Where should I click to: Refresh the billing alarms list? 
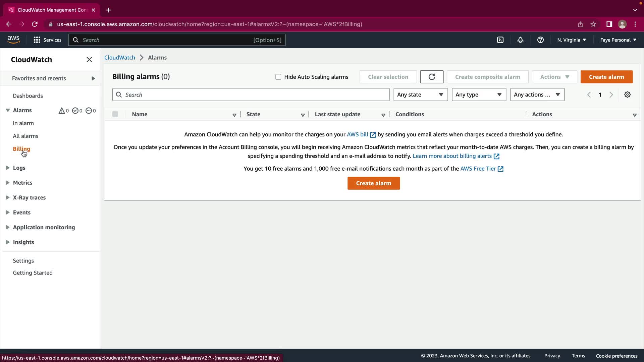(x=432, y=77)
